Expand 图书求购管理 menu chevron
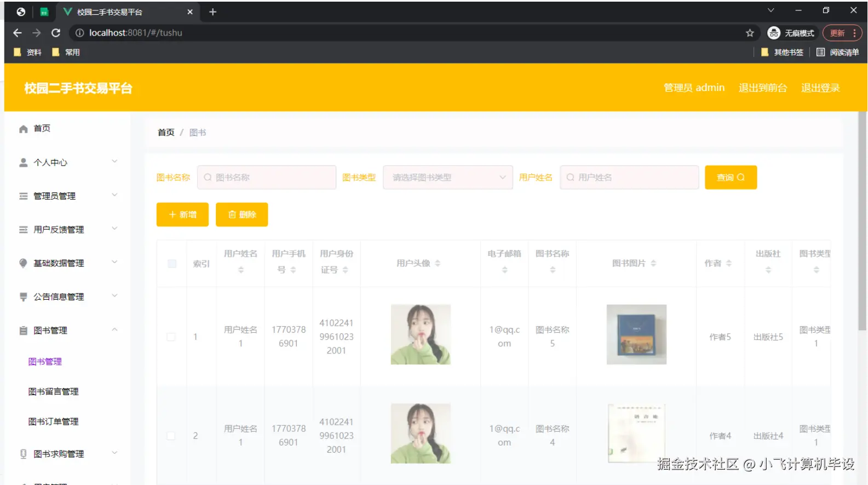 (x=114, y=453)
